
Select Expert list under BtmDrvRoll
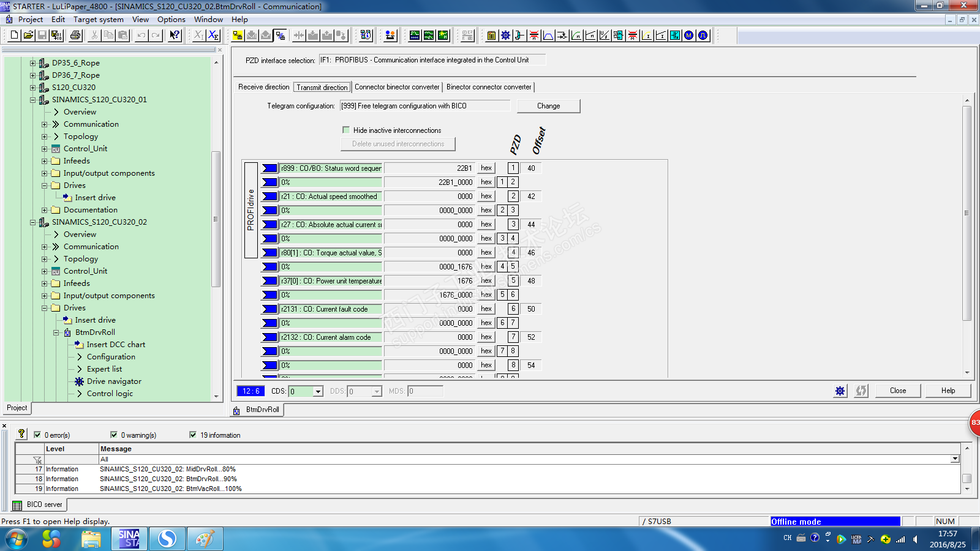104,369
